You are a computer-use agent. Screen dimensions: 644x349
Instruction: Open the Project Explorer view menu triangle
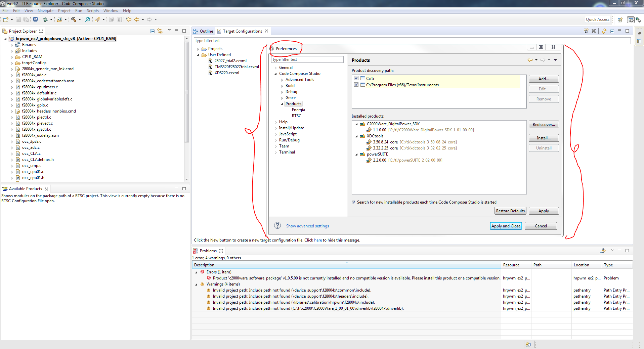169,31
